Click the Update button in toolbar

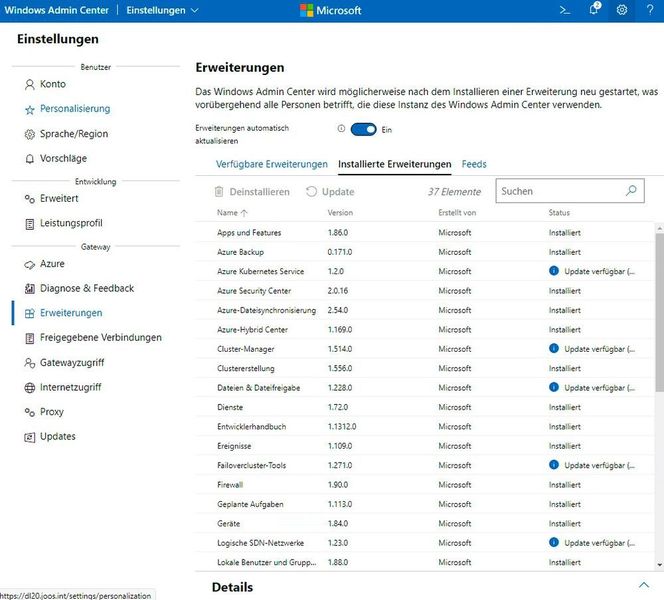click(330, 192)
